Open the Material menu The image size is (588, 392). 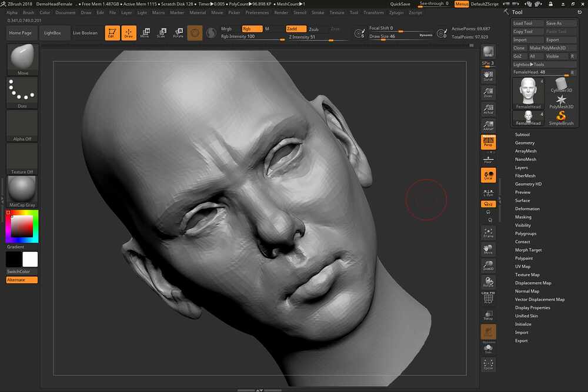198,12
